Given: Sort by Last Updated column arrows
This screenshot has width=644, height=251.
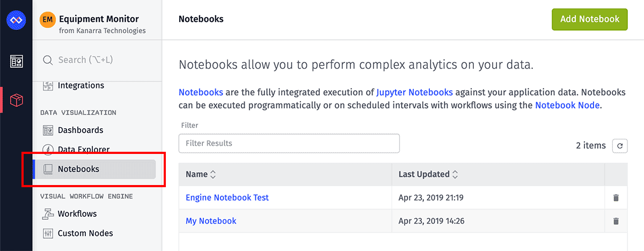Looking at the screenshot, I should (455, 174).
